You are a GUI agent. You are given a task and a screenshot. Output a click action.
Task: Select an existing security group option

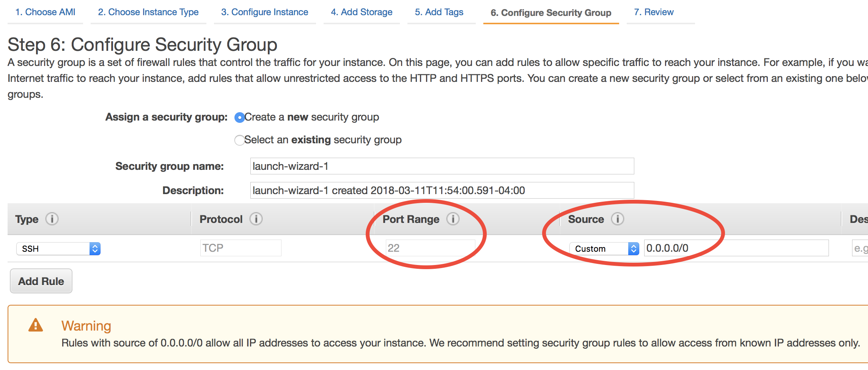(239, 140)
